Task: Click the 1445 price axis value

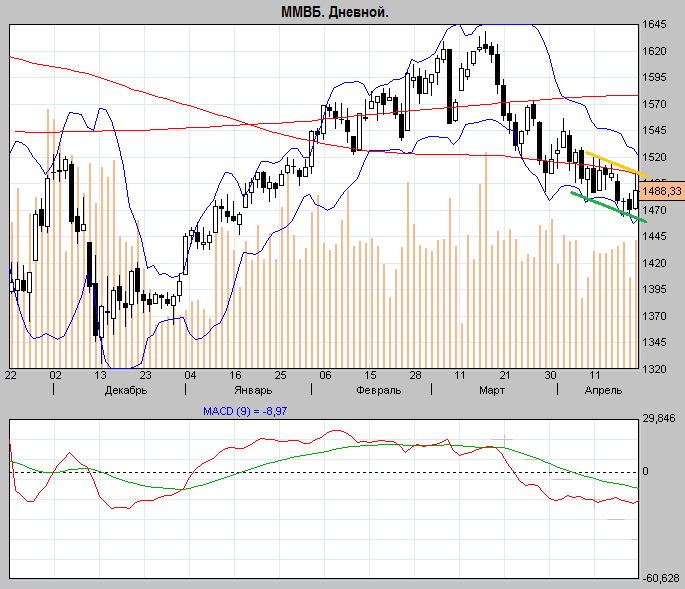Action: (654, 236)
